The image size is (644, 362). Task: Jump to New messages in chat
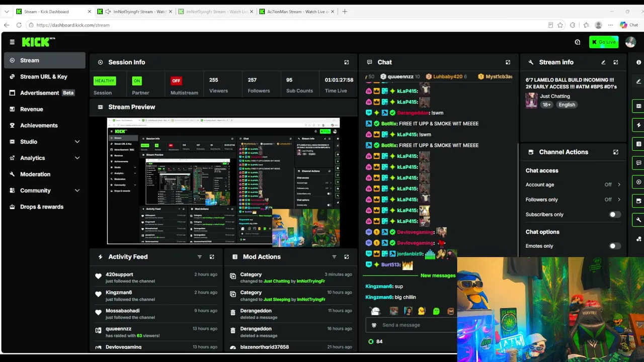pos(438,276)
